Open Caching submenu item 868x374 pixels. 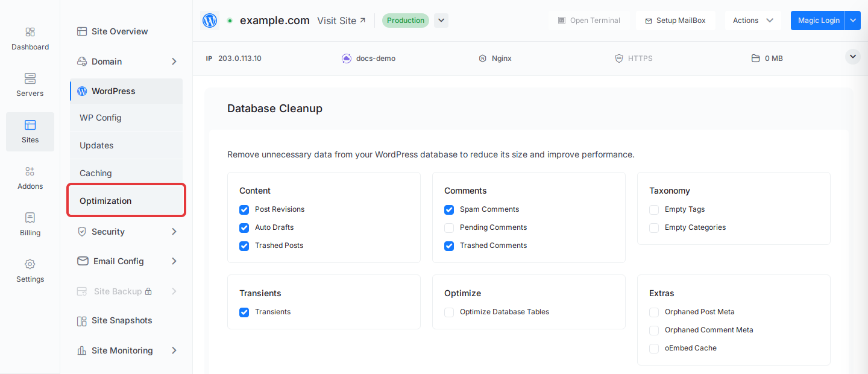pos(126,173)
